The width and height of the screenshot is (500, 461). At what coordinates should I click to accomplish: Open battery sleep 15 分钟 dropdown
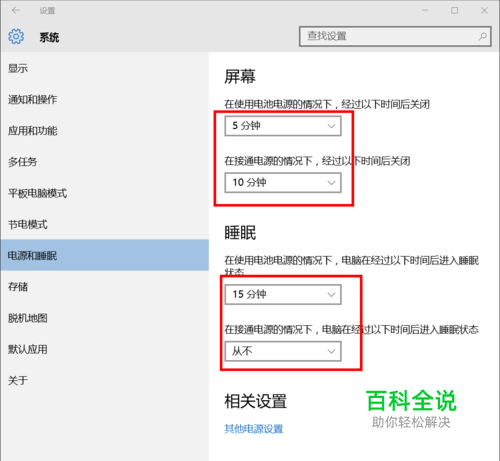pos(283,294)
